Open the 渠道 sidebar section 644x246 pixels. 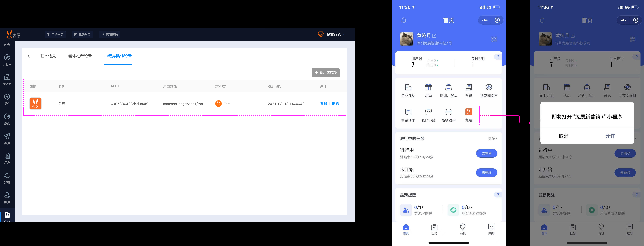tap(7, 139)
